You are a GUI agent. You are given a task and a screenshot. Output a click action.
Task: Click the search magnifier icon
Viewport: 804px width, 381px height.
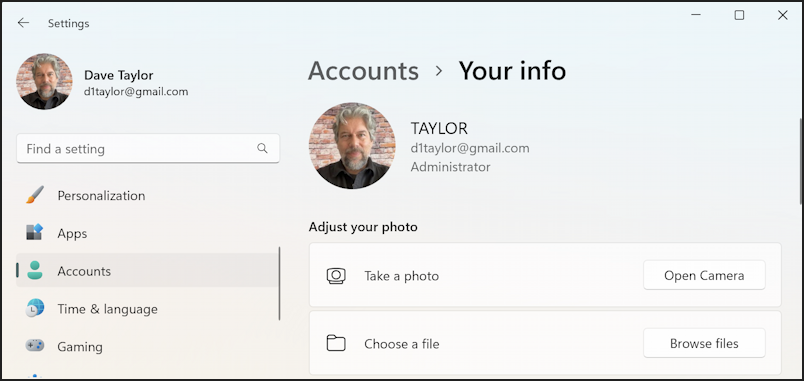coord(262,149)
